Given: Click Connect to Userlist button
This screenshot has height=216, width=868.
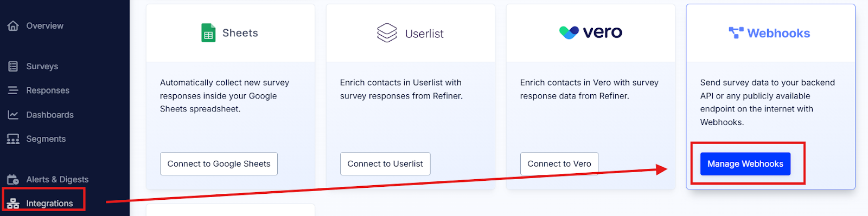Looking at the screenshot, I should point(385,163).
